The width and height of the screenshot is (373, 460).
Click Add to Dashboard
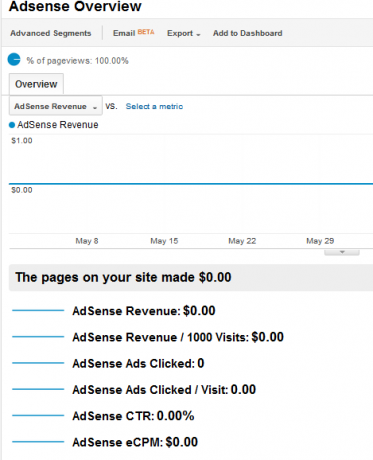point(248,33)
